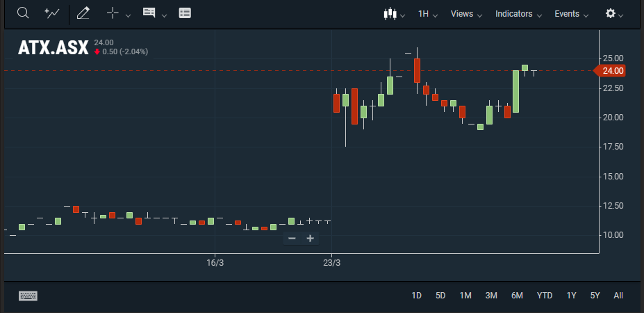This screenshot has height=313, width=644.
Task: Click the 0.50 (-2.04%) change text
Action: [x=125, y=52]
